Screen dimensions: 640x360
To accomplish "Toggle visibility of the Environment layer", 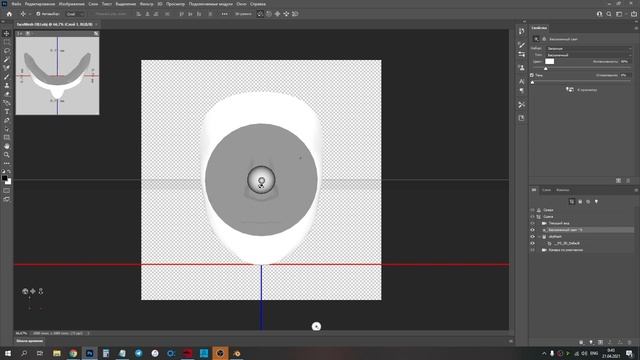I will pos(532,210).
